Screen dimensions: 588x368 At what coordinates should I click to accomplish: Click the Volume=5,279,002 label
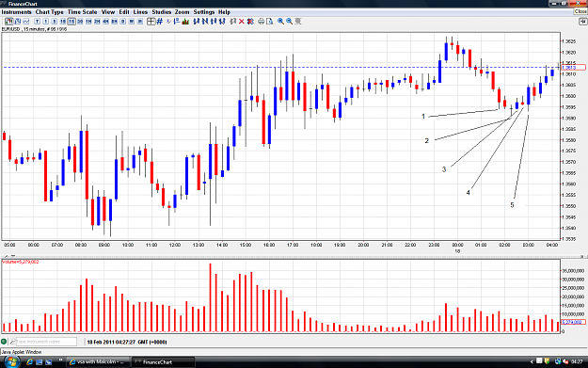click(x=21, y=262)
